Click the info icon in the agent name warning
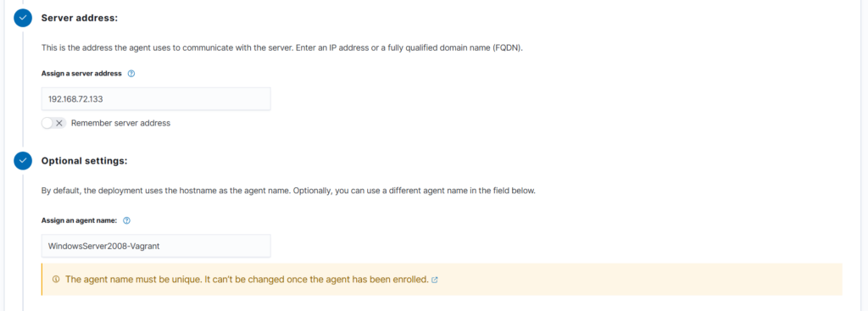 (x=56, y=280)
